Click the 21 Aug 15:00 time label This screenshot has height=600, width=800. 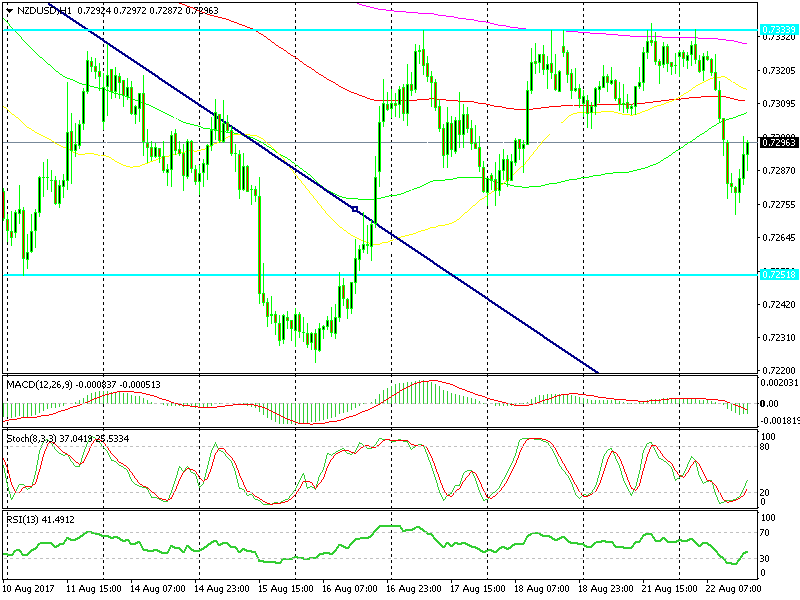coord(670,589)
